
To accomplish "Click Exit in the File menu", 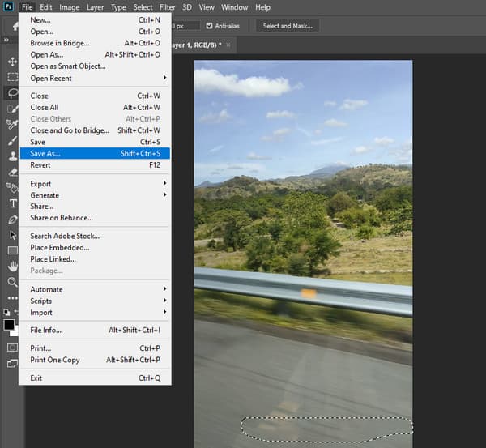I will click(x=95, y=378).
